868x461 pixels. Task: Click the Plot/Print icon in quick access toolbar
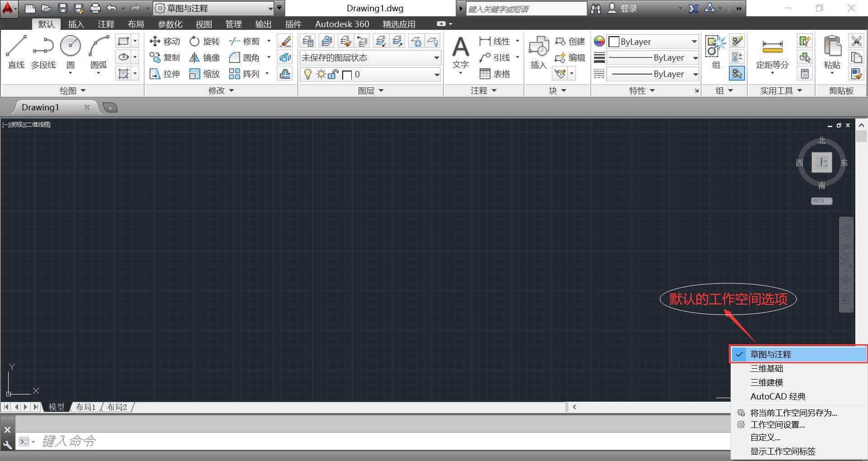[95, 8]
